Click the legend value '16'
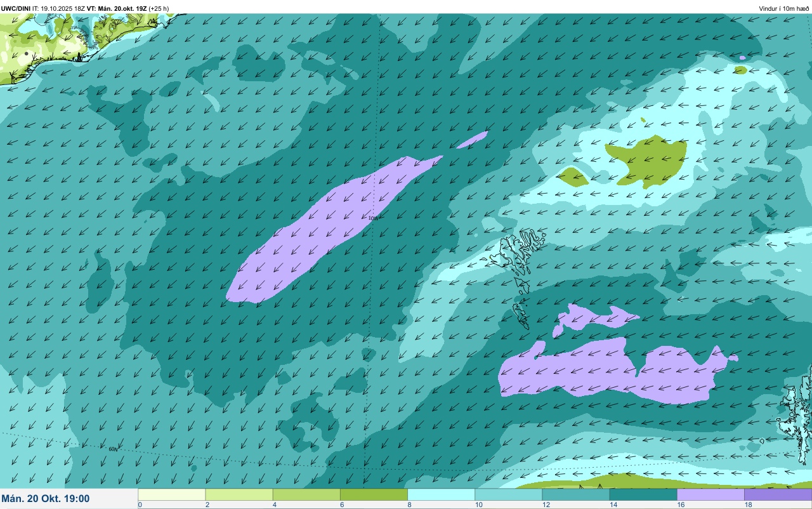812x509 pixels. click(681, 505)
